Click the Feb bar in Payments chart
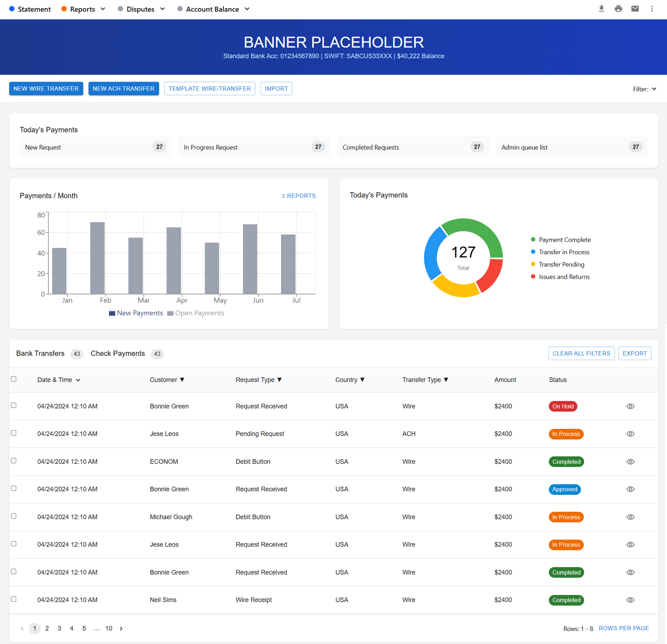 click(97, 258)
